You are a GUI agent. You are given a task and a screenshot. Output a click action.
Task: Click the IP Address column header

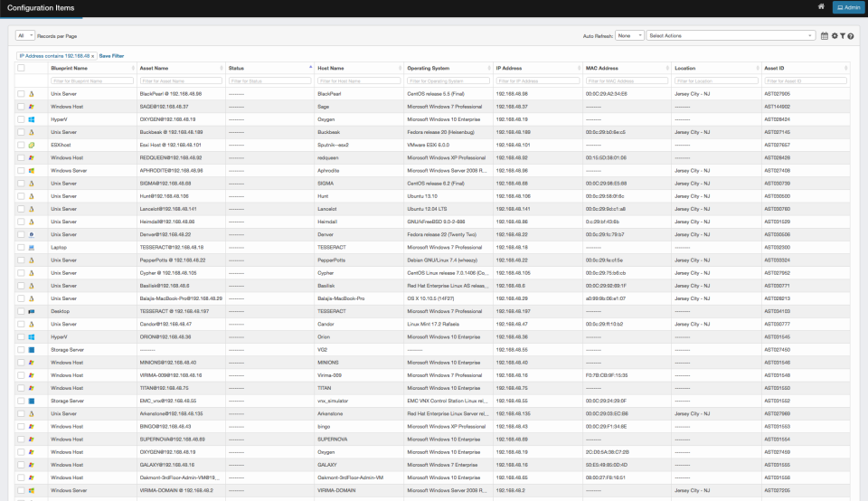(x=509, y=68)
